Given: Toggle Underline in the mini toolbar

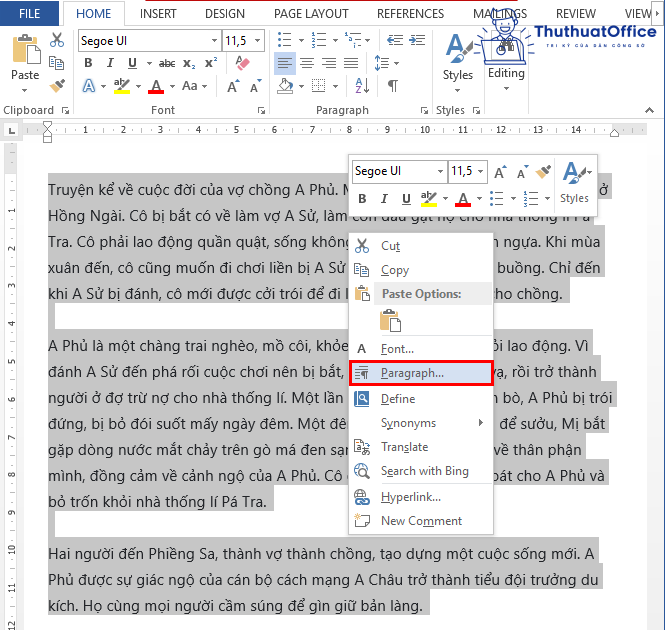Looking at the screenshot, I should point(406,199).
